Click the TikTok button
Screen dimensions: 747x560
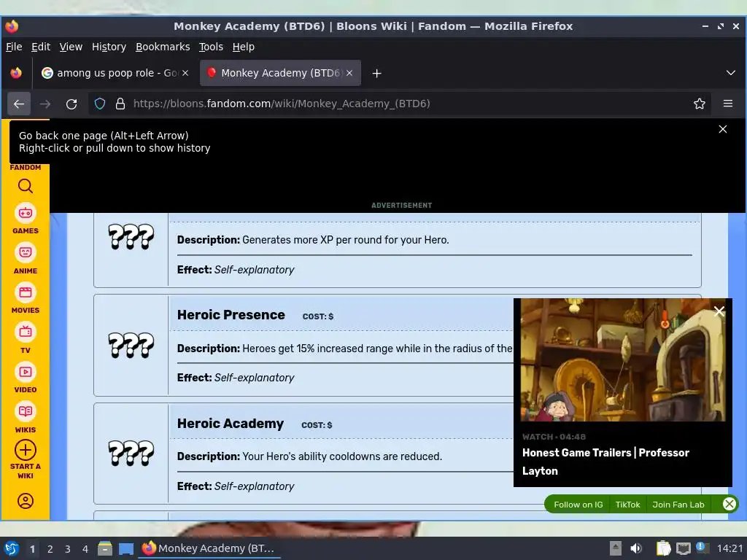click(627, 505)
